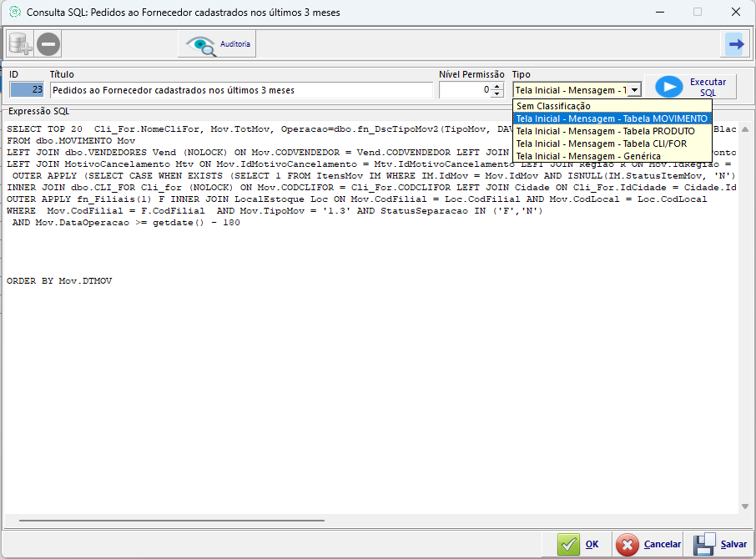Screen dimensions: 756x559
Task: Increase Nível Permissão with up arrow
Action: click(x=497, y=86)
